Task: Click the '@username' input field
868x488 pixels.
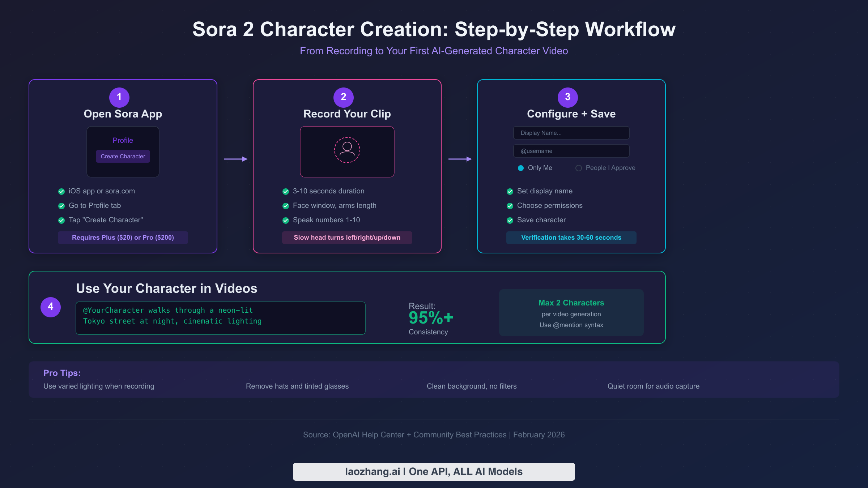Action: coord(571,151)
